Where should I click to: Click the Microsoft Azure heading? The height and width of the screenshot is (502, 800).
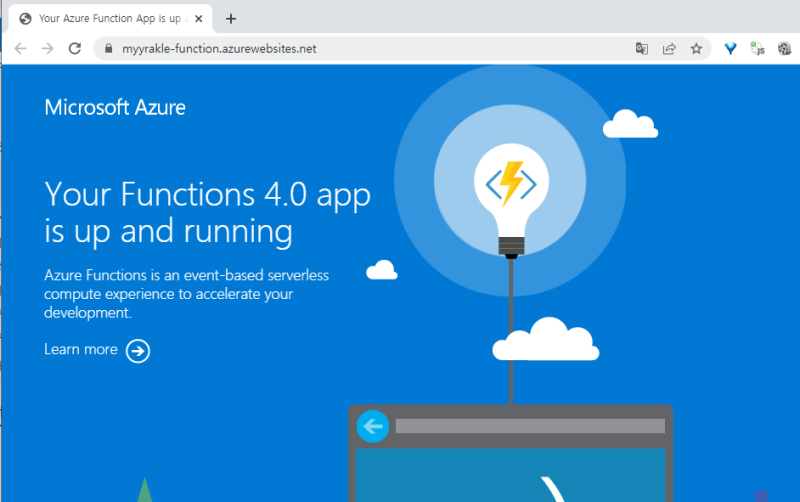pyautogui.click(x=115, y=107)
